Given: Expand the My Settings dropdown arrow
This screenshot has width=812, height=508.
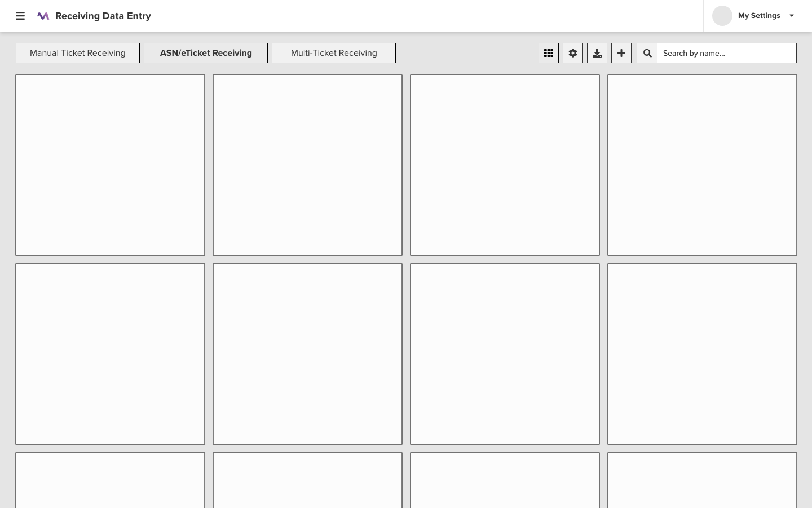Looking at the screenshot, I should [x=792, y=16].
